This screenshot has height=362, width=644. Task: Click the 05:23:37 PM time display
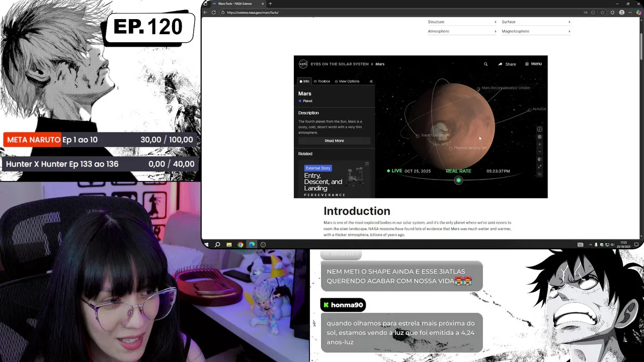tap(498, 171)
